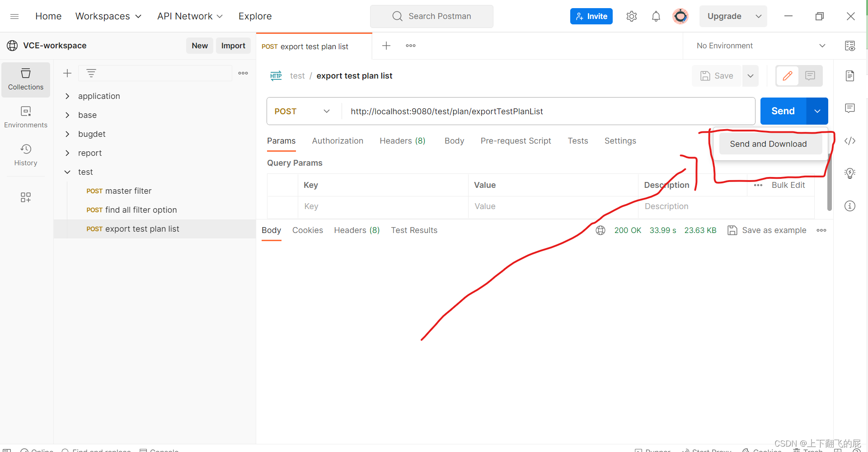Create a new collection with plus icon
868x452 pixels.
tap(67, 73)
